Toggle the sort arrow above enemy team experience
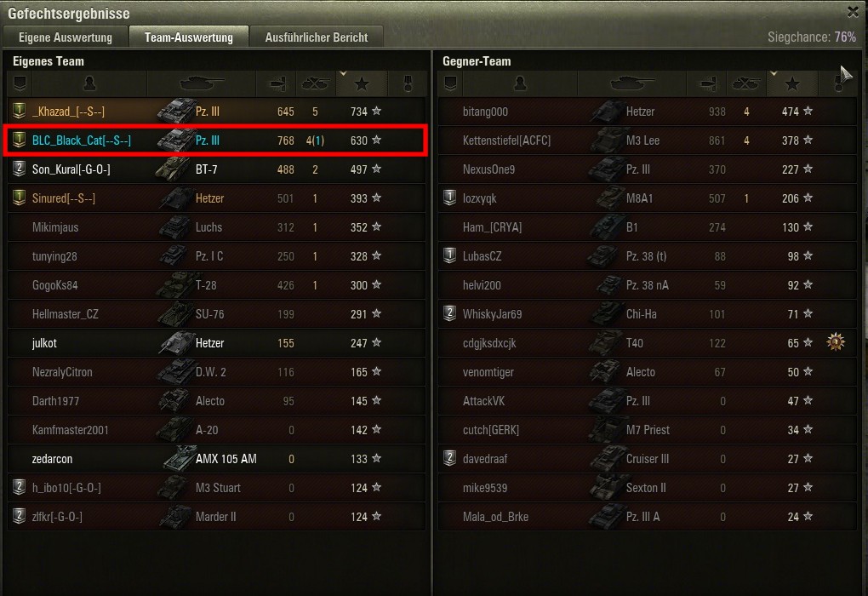868x596 pixels. (x=774, y=73)
